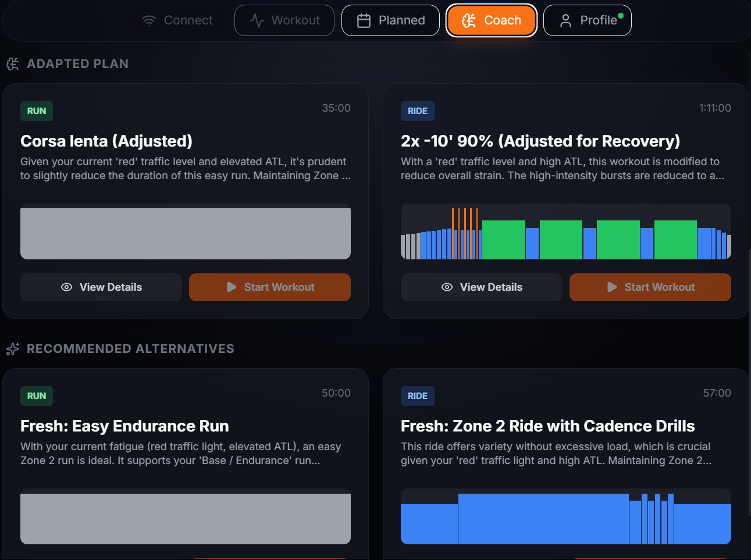751x560 pixels.
Task: Start the Corsa lenta adjusted workout
Action: pyautogui.click(x=269, y=287)
